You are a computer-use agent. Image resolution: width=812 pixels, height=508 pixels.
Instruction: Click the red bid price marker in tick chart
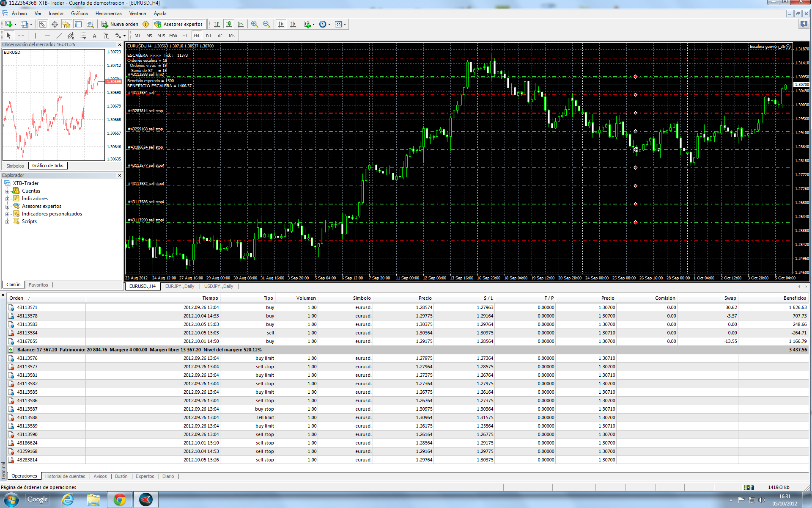[x=113, y=81]
